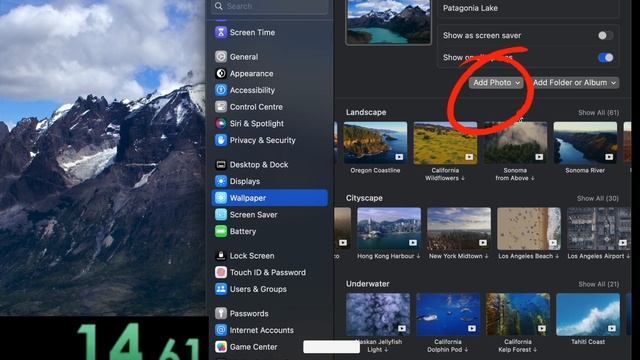Choose California Wildflowers wallpaper
The image size is (640, 360).
tap(445, 143)
